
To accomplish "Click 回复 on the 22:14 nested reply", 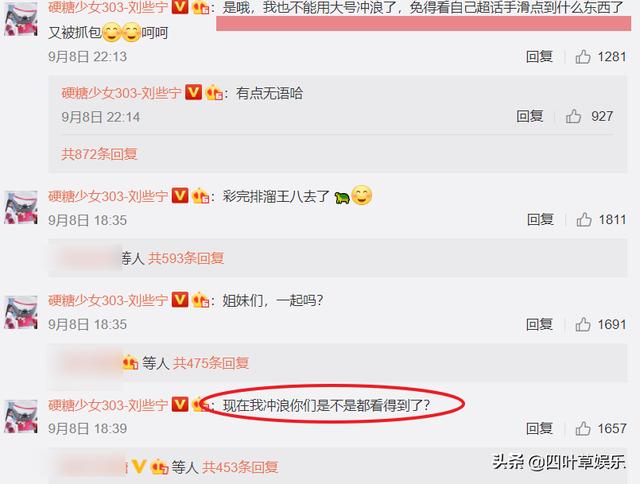I will 529,117.
